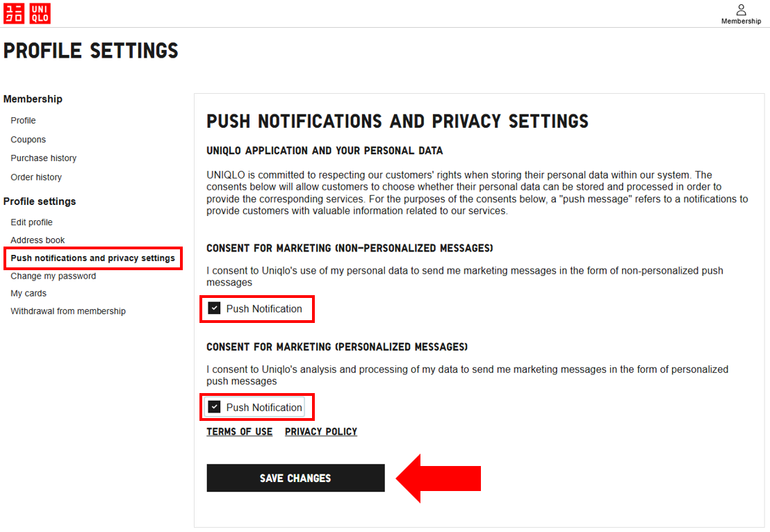Click the English UNIQLO logo square
Image resolution: width=770 pixels, height=532 pixels.
coord(40,13)
